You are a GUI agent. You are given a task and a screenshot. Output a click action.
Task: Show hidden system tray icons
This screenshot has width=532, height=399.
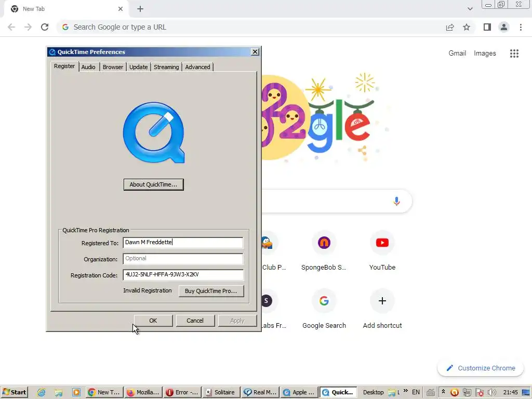click(x=443, y=392)
